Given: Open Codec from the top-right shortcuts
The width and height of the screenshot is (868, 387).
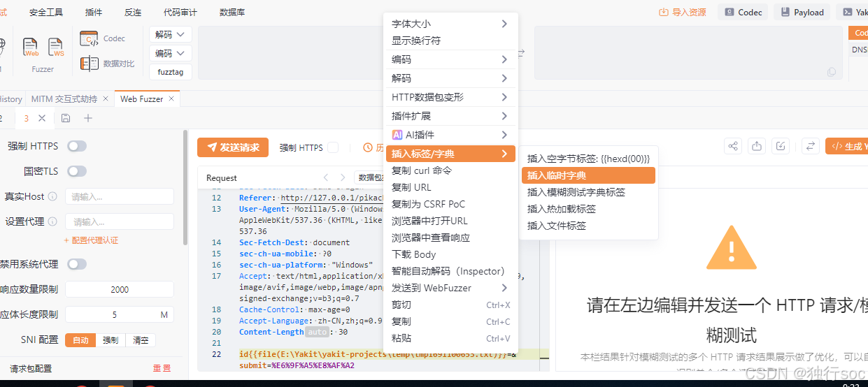Looking at the screenshot, I should pos(743,12).
